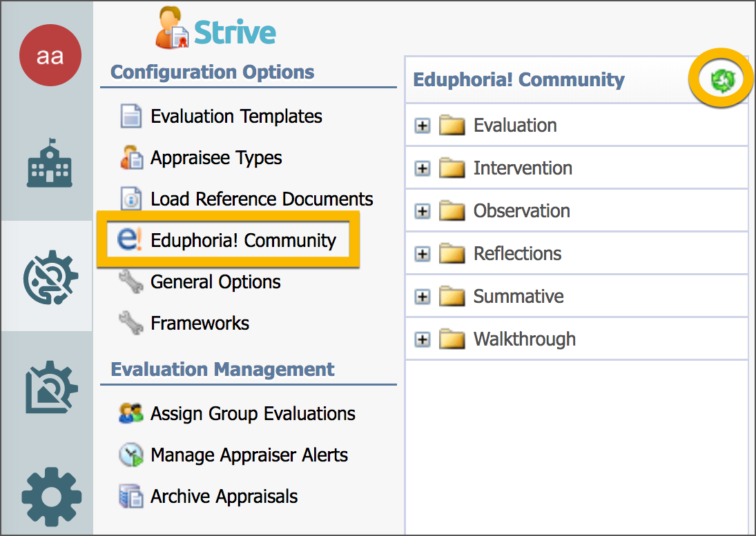Select the Observation tree row label
756x536 pixels.
tap(522, 211)
